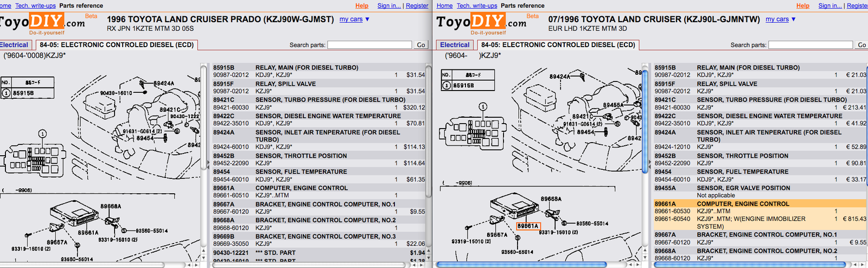Focus Search parts field in EUR LHD window
The image size is (868, 268).
pyautogui.click(x=810, y=45)
